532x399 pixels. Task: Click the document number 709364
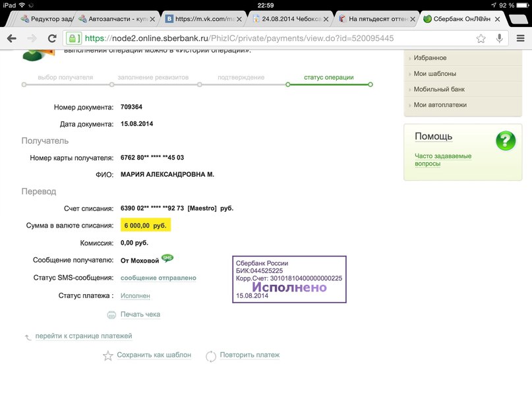pos(131,107)
